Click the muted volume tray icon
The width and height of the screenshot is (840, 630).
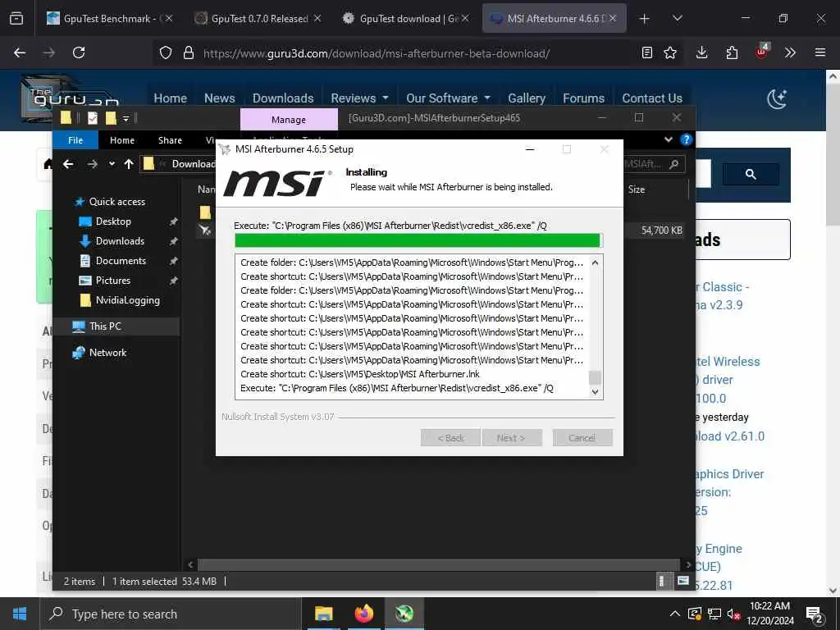tap(733, 614)
